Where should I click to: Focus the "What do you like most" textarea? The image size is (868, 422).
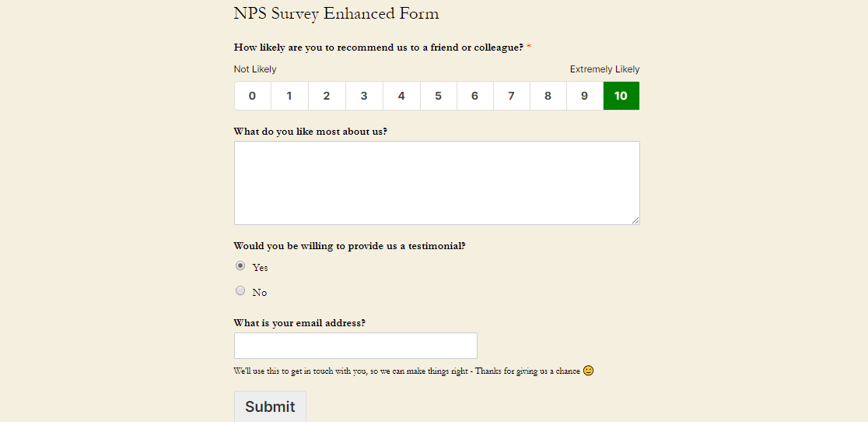point(436,183)
